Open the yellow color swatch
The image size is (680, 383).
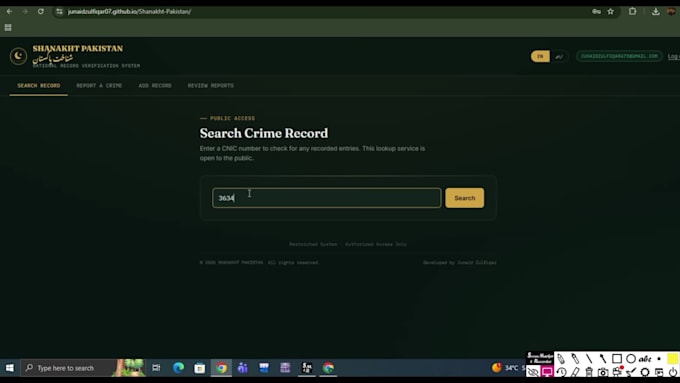(673, 359)
